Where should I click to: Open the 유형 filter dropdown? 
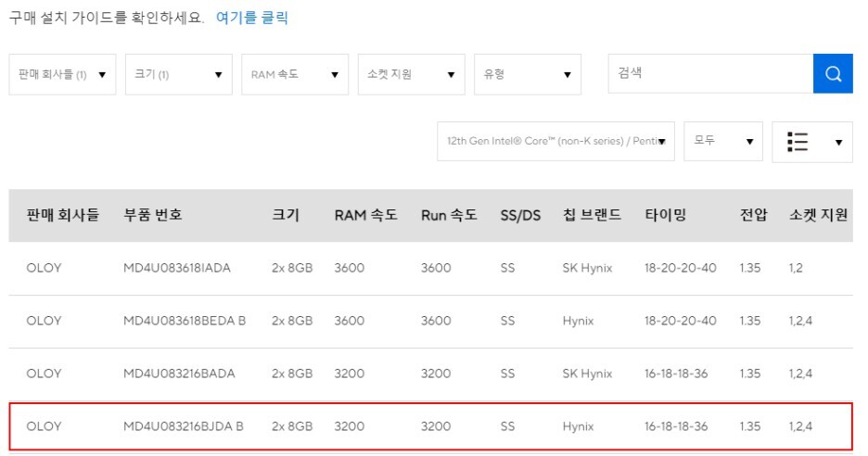[528, 74]
